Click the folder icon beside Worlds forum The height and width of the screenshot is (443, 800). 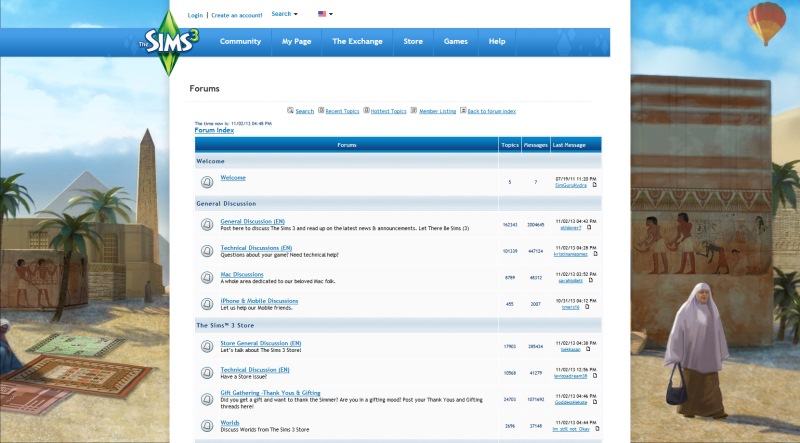click(207, 426)
